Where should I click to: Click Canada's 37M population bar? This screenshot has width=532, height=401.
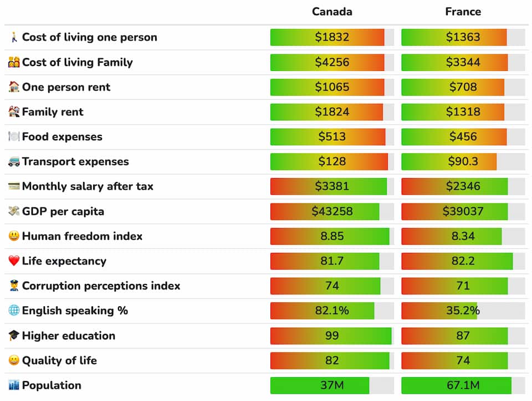click(332, 385)
